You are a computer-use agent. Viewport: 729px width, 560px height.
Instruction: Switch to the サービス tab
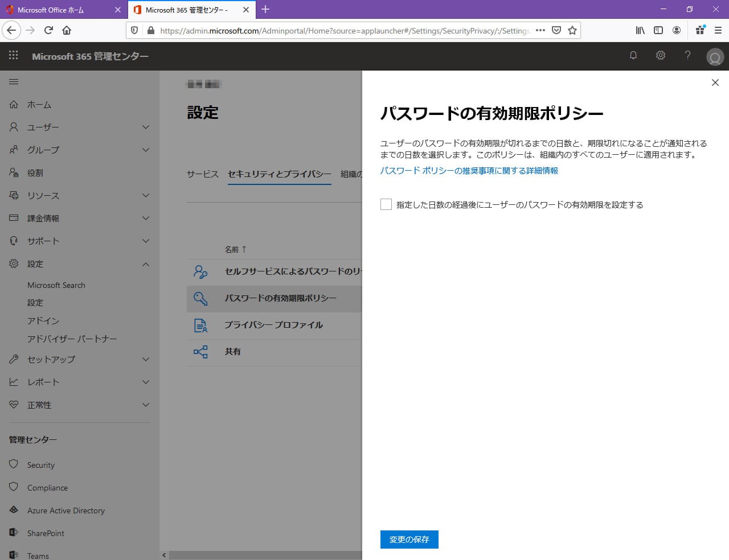coord(203,174)
